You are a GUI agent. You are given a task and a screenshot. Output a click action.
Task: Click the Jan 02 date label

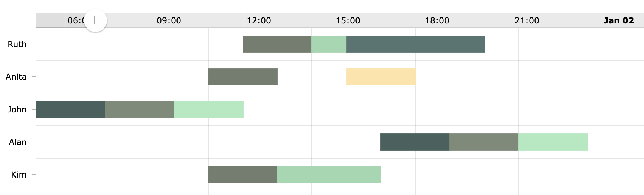pyautogui.click(x=619, y=20)
